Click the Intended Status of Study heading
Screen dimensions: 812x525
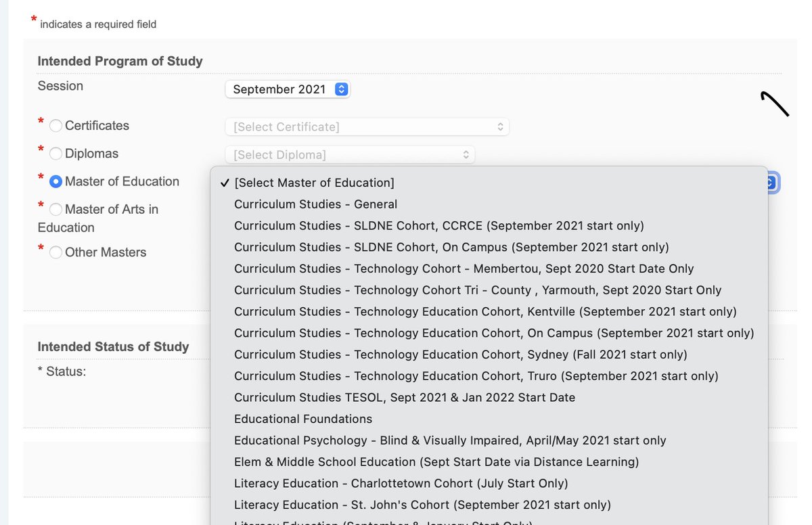tap(113, 346)
